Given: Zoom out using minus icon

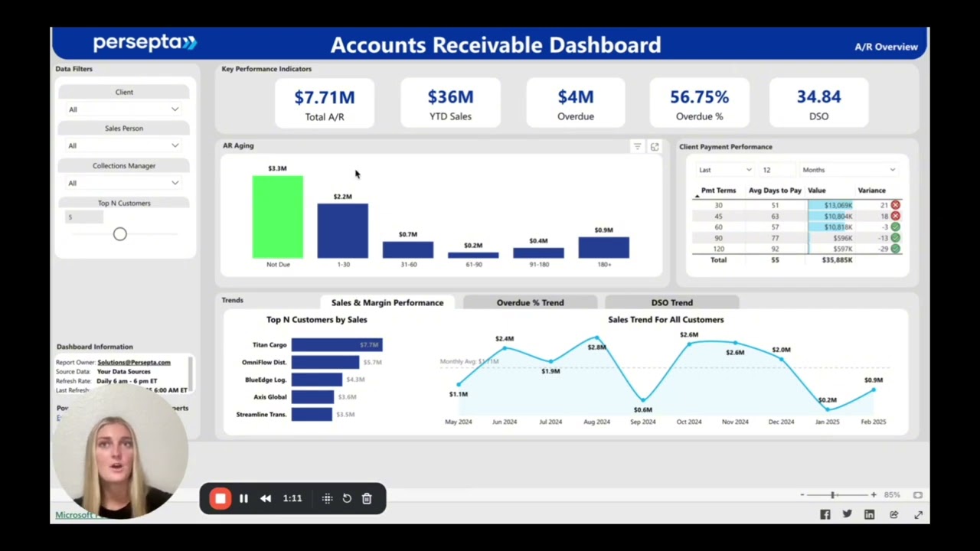Looking at the screenshot, I should pos(802,495).
